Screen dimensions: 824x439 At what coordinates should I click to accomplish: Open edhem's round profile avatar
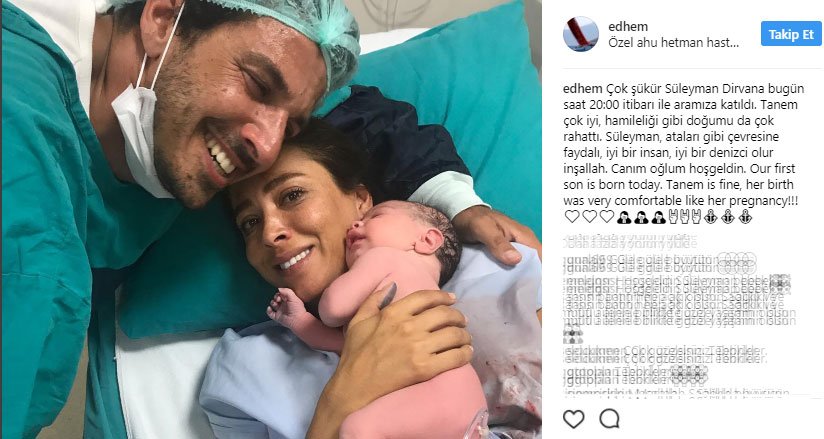pos(581,34)
